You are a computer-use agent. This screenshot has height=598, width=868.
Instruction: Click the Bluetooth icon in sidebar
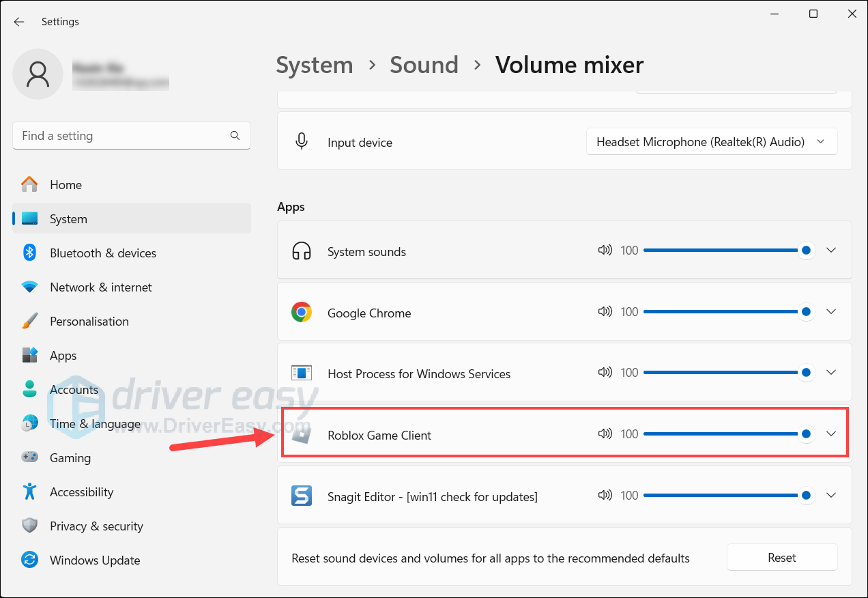29,253
